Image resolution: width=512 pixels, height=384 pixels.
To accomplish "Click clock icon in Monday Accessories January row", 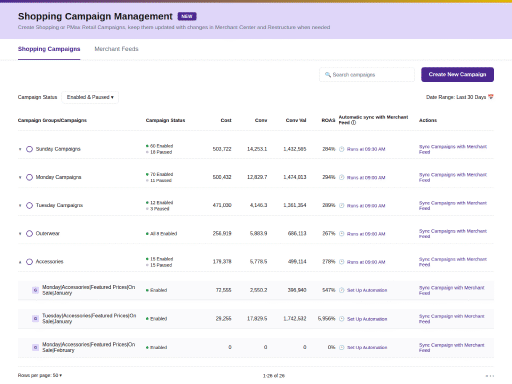I will coord(342,290).
